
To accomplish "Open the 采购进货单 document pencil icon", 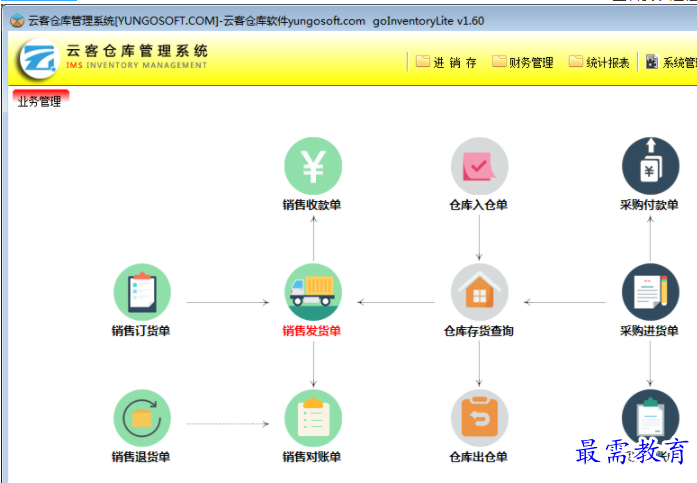I will coord(650,292).
